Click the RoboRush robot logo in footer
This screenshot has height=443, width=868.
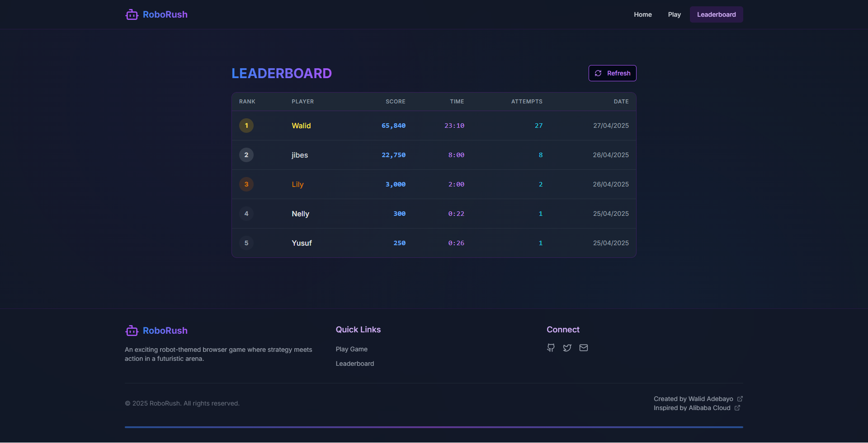click(x=132, y=331)
